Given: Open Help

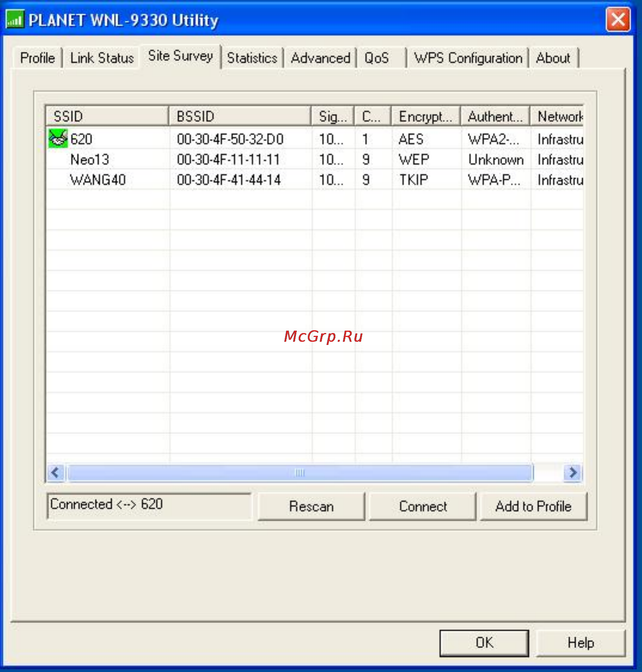Looking at the screenshot, I should coord(580,643).
